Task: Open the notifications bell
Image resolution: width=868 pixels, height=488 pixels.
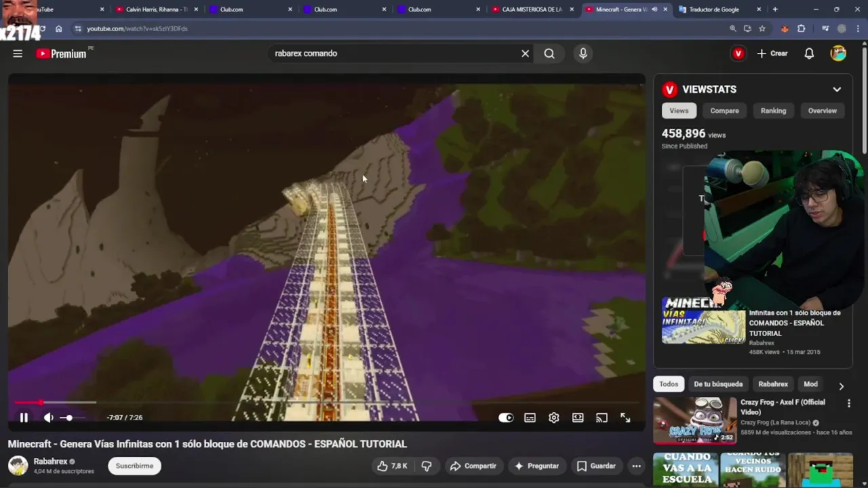Action: click(809, 54)
